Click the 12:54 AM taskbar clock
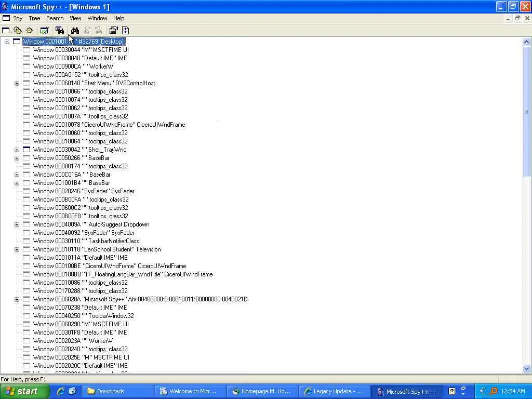Screen dimensions: 532x399 click(513, 391)
